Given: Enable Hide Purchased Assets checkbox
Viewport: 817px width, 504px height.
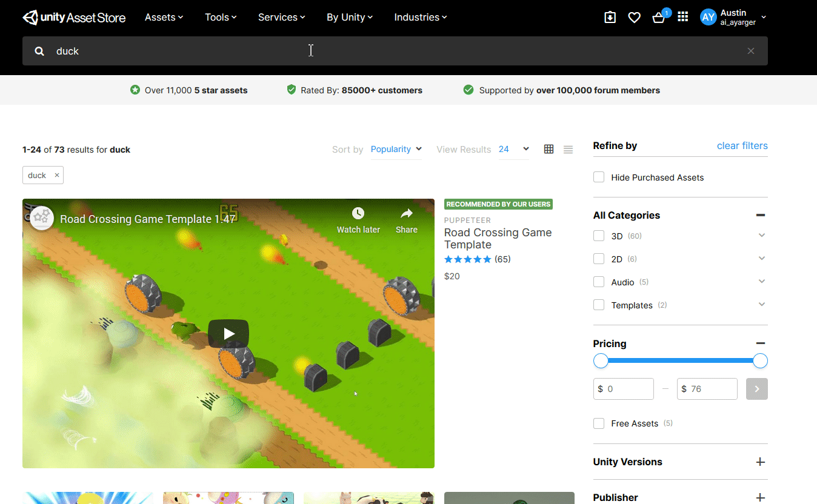Looking at the screenshot, I should coord(599,177).
